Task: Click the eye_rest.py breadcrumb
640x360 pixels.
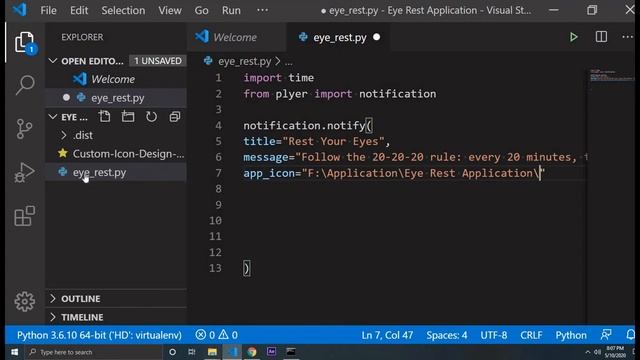Action: (x=244, y=62)
